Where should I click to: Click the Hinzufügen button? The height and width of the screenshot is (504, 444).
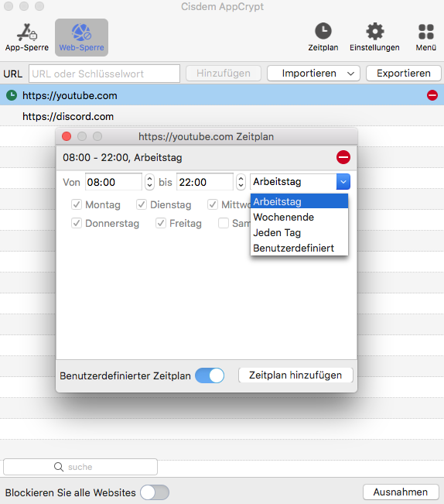tap(224, 74)
